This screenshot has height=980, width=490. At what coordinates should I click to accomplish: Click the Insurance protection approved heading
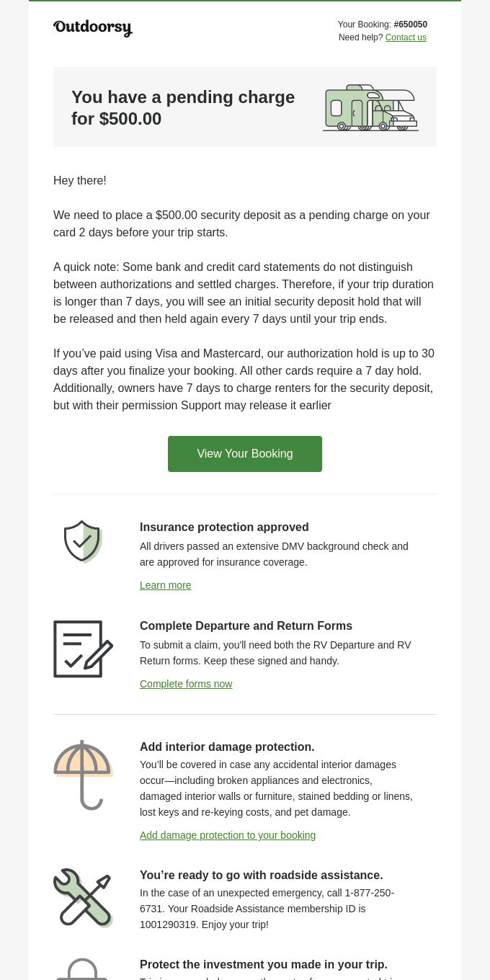[224, 527]
